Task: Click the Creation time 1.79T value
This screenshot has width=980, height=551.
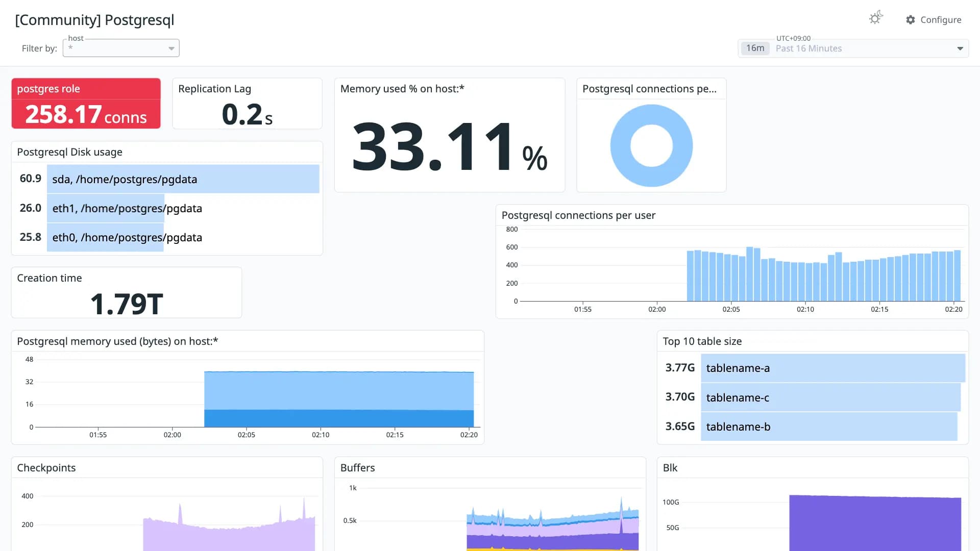Action: 127,304
